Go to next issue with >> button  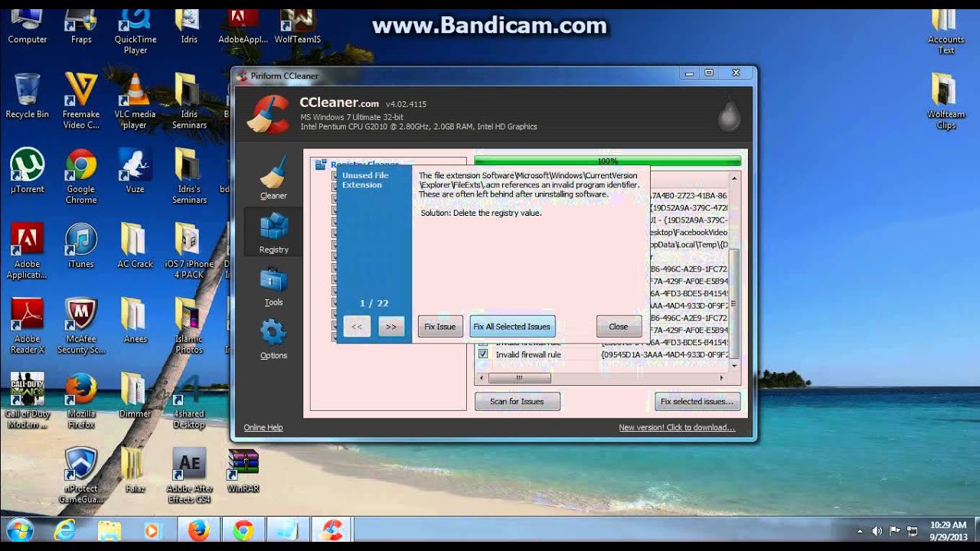pyautogui.click(x=390, y=327)
